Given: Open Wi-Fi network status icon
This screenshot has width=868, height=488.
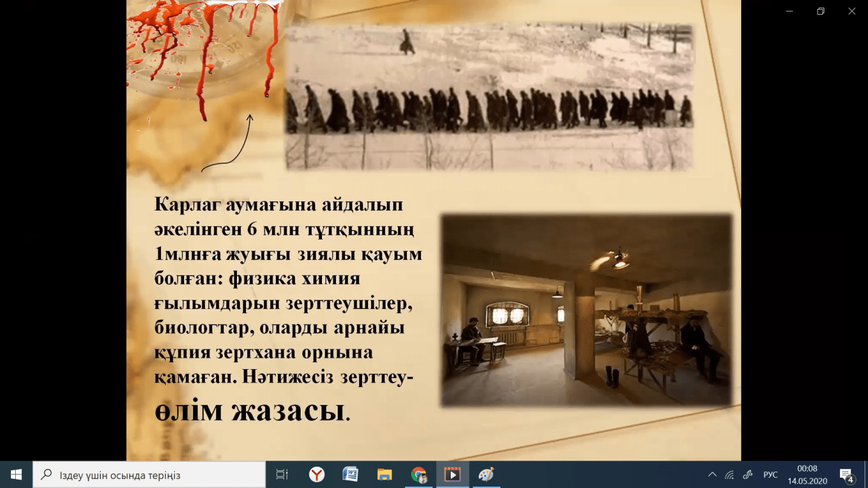Looking at the screenshot, I should pos(730,475).
